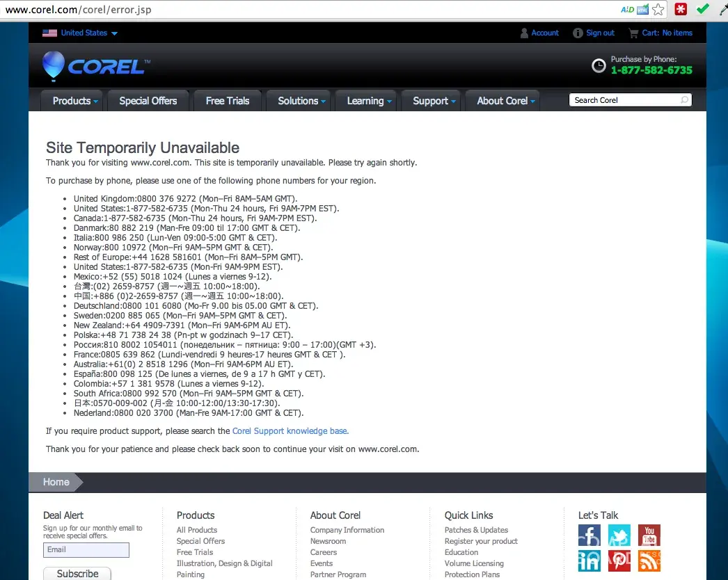Click the Account person icon
The width and height of the screenshot is (728, 580).
tap(524, 33)
